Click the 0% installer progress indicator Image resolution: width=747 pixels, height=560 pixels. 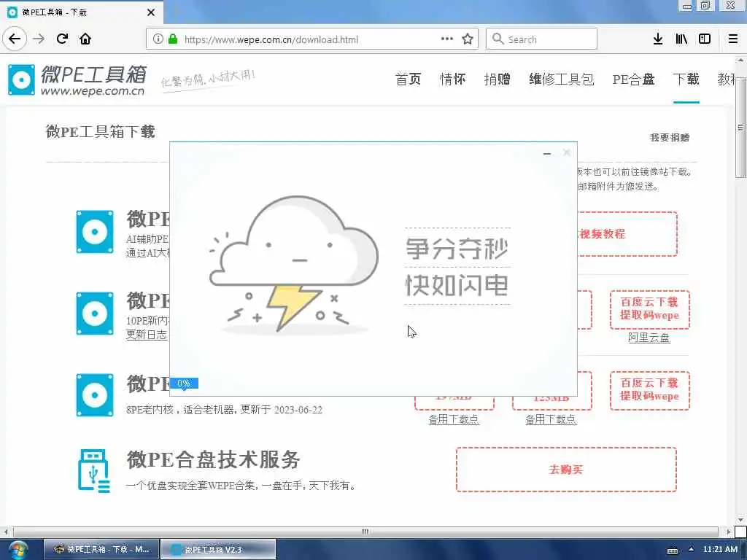[x=184, y=384]
